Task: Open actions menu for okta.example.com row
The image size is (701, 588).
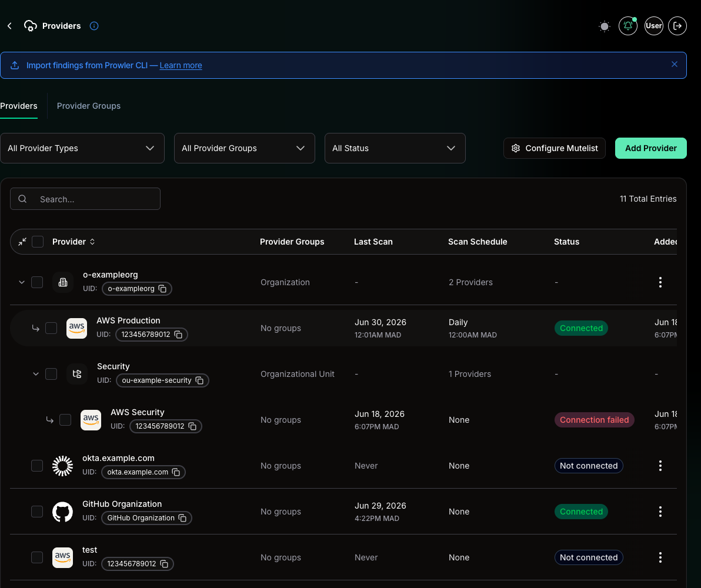Action: 660,466
